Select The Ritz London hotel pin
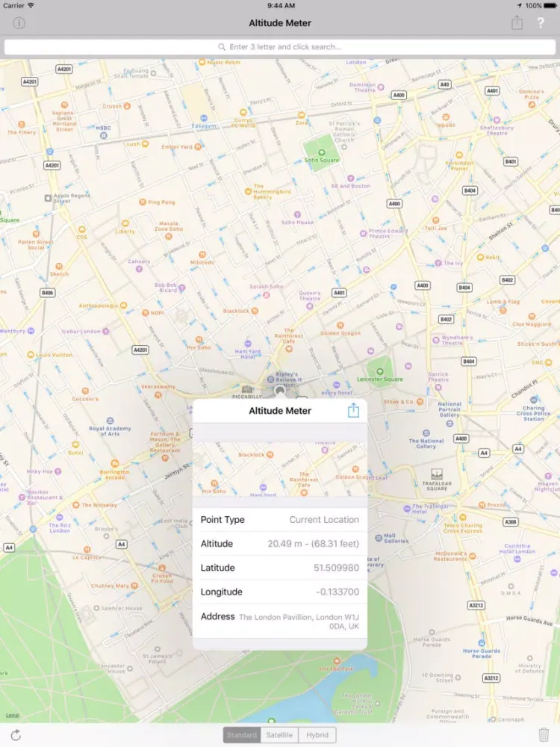 pos(60,517)
